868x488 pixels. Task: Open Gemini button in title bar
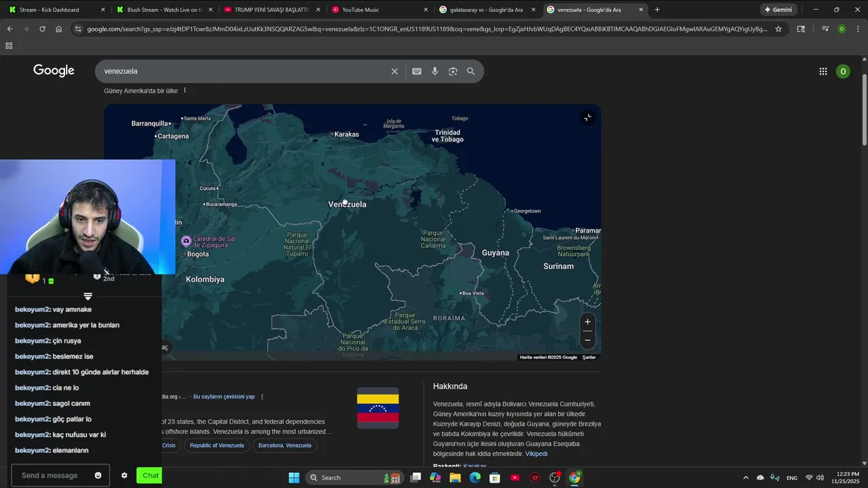(x=778, y=9)
